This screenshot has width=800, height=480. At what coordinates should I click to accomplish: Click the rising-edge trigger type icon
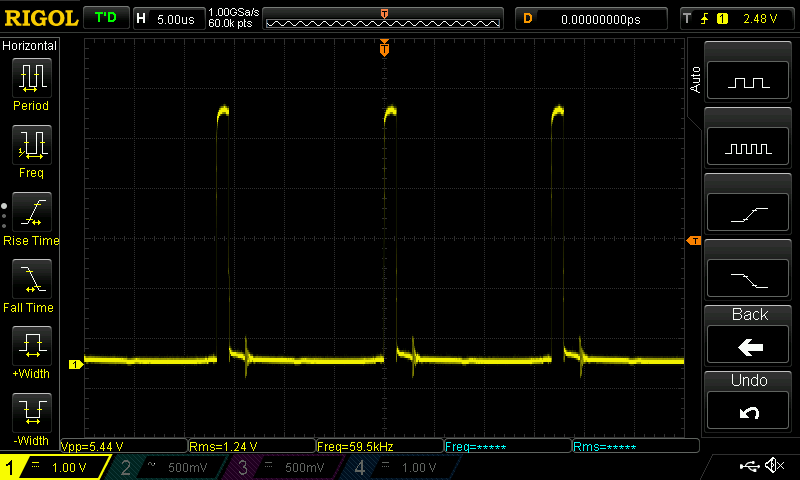(705, 19)
